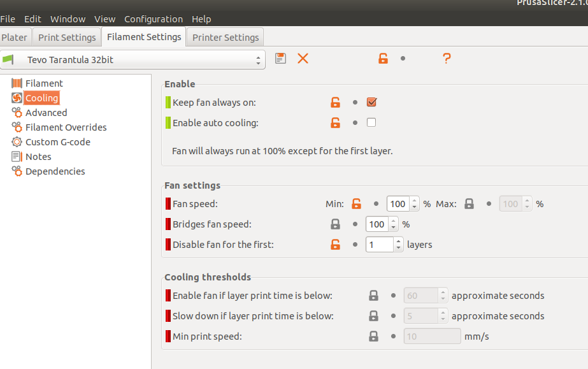
Task: Open the Configuration menu
Action: (x=154, y=18)
